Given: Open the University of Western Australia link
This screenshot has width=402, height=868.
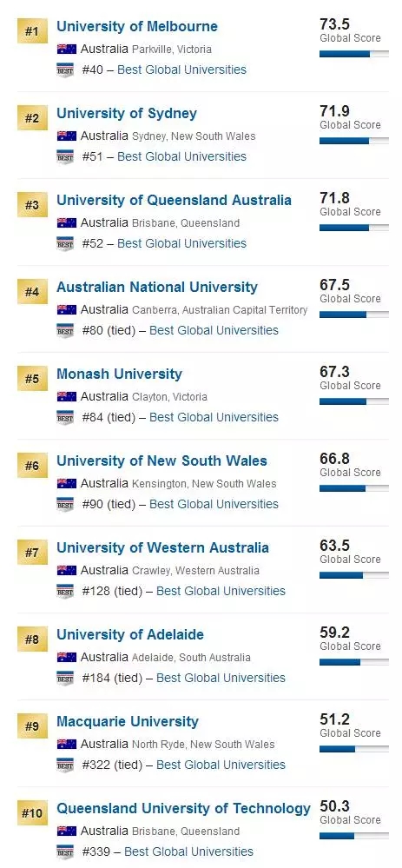Looking at the screenshot, I should [162, 547].
